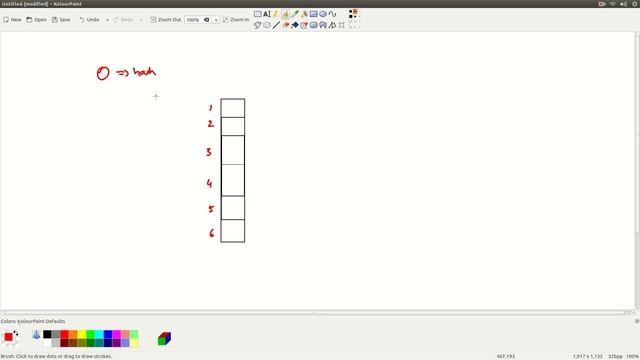The image size is (640, 360).
Task: Pick the bright red palette color
Action: (64, 335)
